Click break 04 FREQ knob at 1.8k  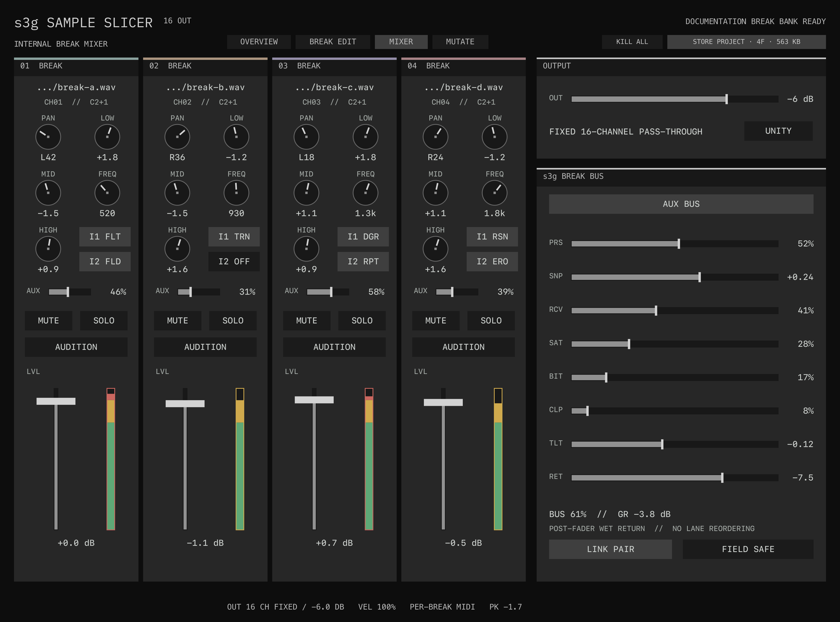[495, 193]
